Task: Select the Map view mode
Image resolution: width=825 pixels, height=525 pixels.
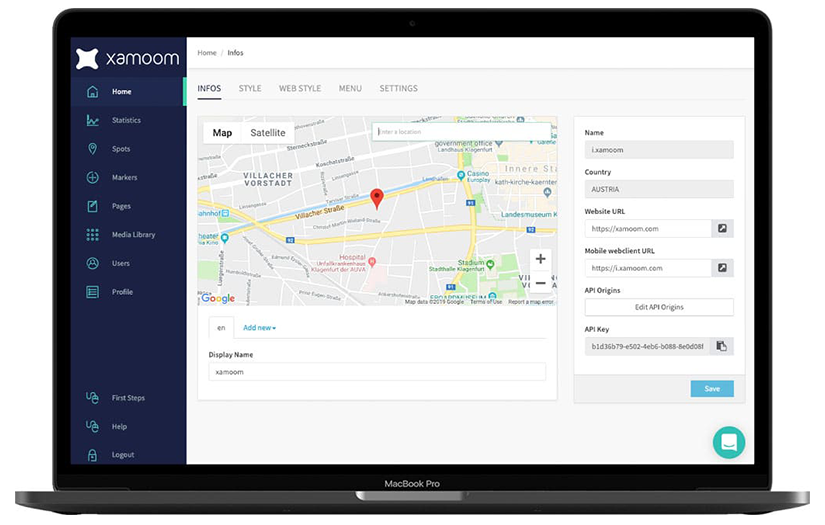Action: (x=222, y=133)
